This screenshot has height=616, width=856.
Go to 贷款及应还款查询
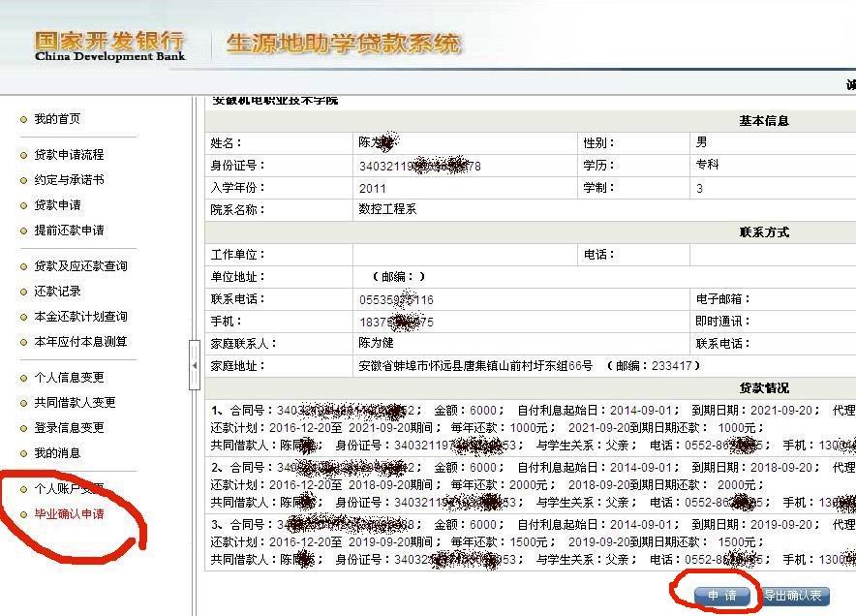(80, 266)
